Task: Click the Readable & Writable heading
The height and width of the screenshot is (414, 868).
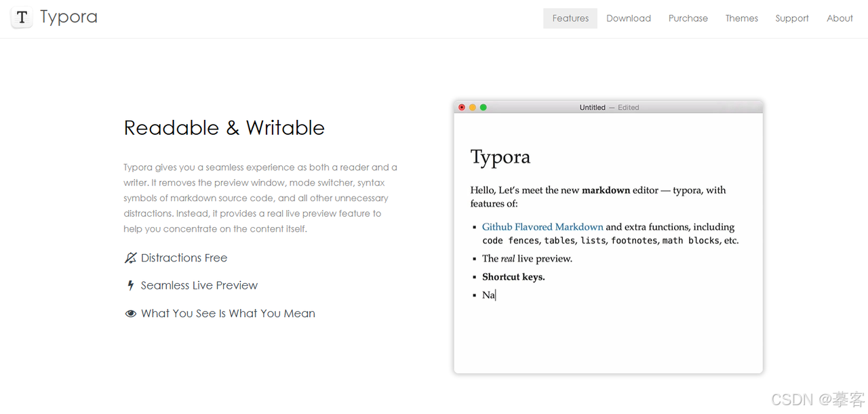Action: point(224,128)
